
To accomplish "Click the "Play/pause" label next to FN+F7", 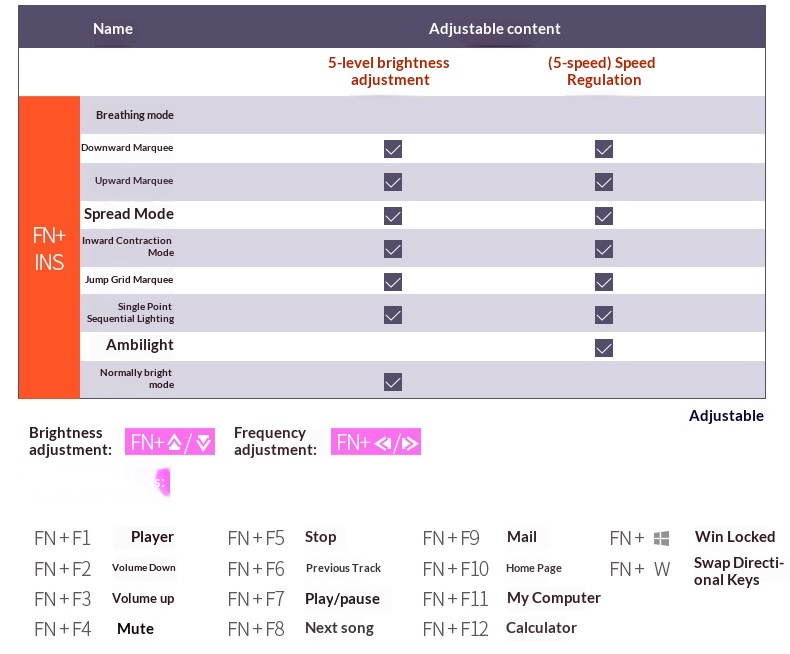I will click(342, 599).
